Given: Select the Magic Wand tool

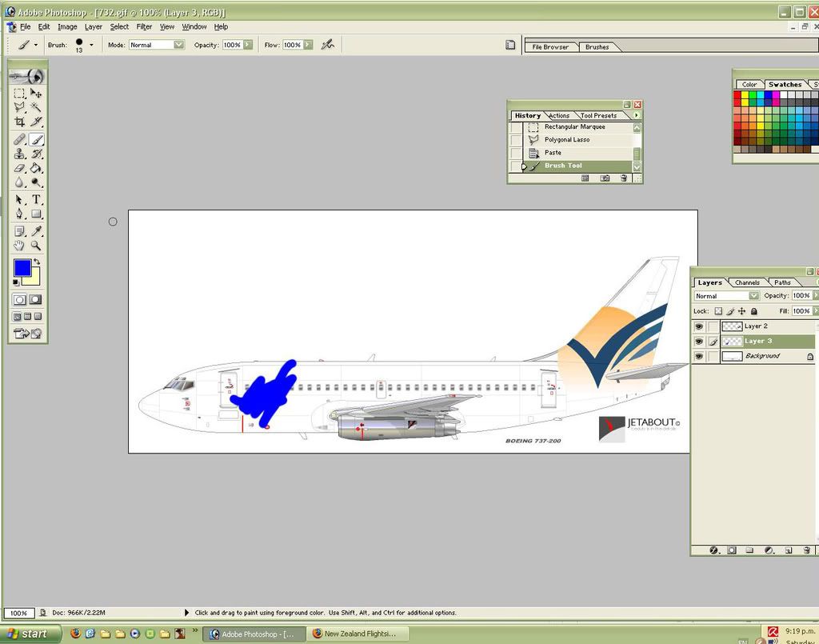Looking at the screenshot, I should [36, 106].
